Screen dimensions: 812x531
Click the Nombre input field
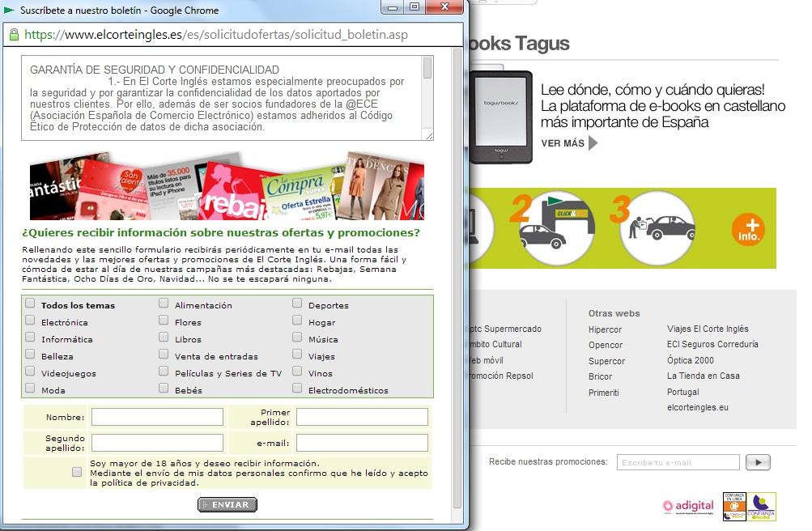tap(157, 417)
